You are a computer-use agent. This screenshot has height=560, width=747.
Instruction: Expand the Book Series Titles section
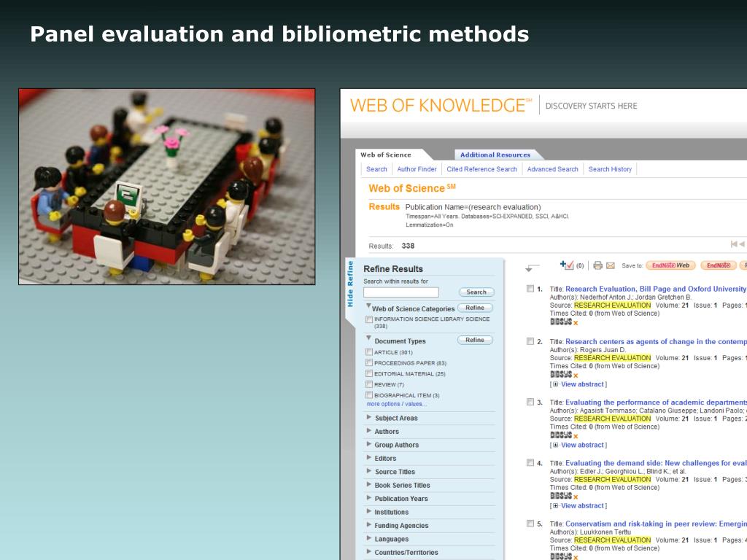tap(368, 484)
